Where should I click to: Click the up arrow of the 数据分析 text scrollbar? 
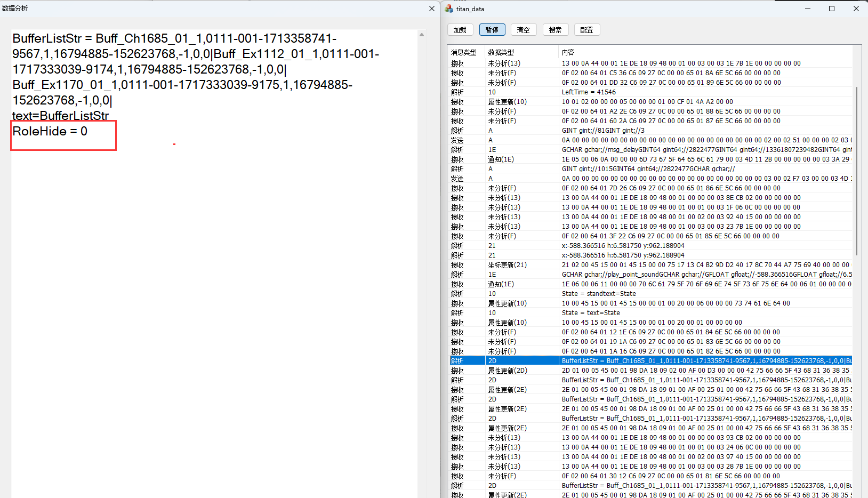pyautogui.click(x=422, y=35)
